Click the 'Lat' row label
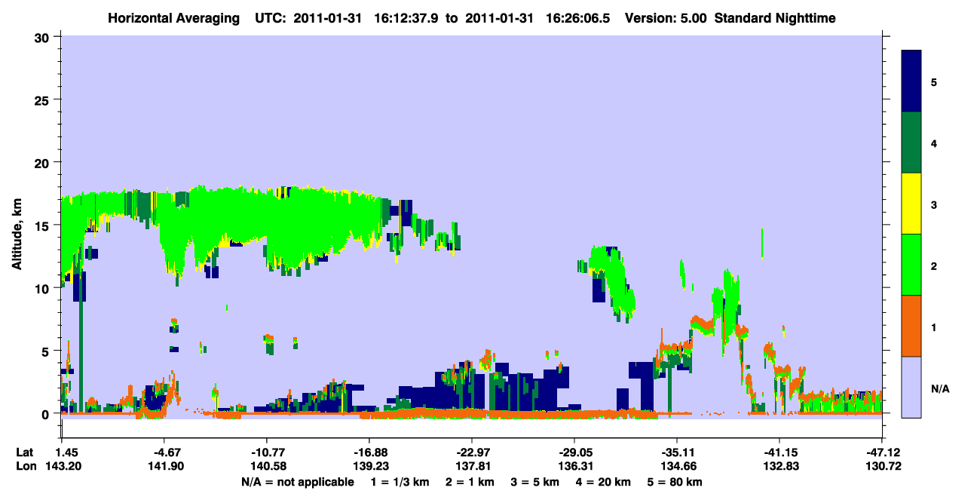The width and height of the screenshot is (980, 503). click(x=24, y=452)
